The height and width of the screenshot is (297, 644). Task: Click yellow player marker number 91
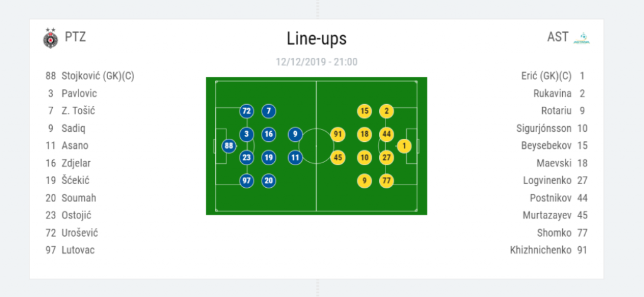(338, 134)
